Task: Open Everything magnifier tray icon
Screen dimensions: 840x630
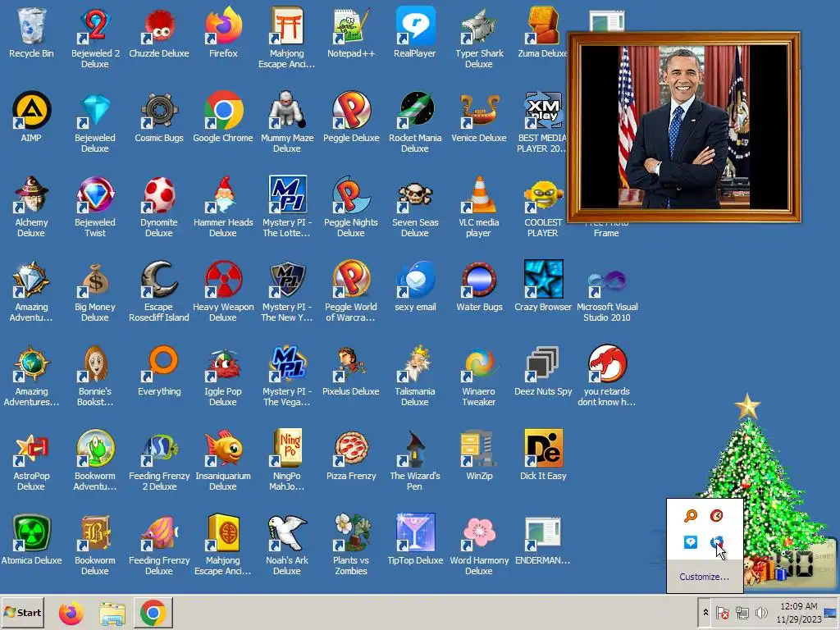Action: tap(691, 515)
